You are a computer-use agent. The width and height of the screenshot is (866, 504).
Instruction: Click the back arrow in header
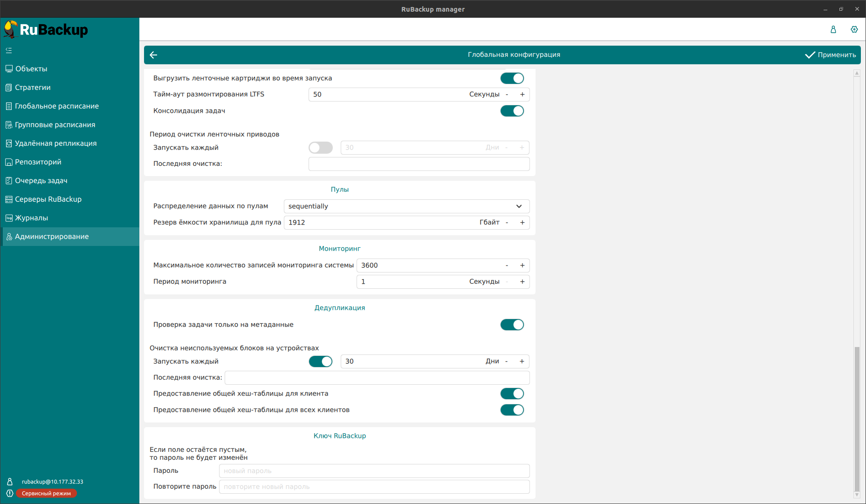coord(153,55)
